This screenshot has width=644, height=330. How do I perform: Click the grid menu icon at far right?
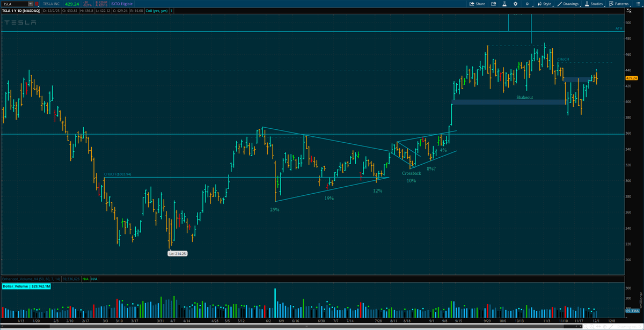click(639, 4)
